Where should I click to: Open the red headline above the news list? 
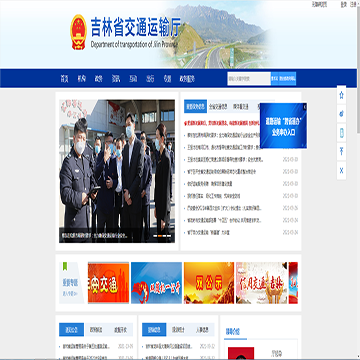click(x=221, y=123)
